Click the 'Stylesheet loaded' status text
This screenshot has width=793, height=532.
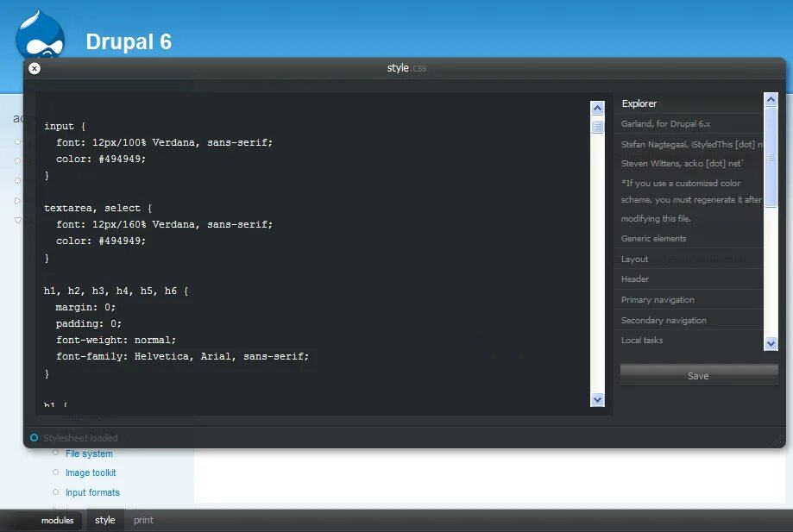[x=80, y=438]
